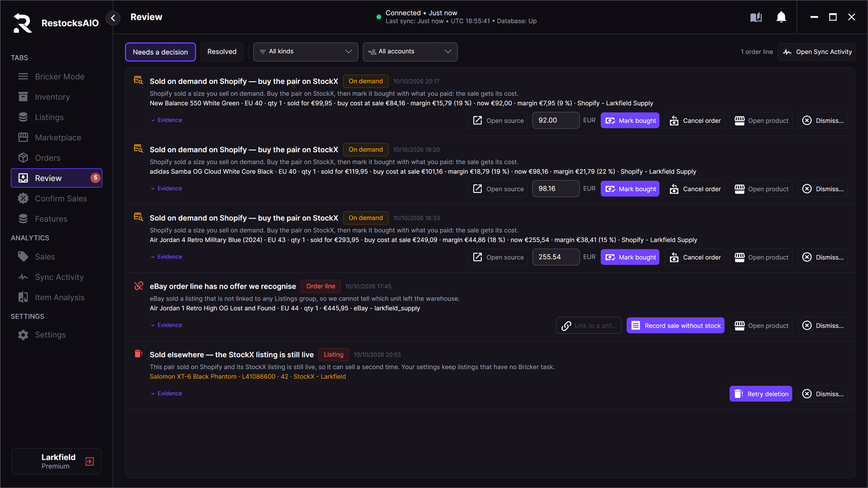Open Sync Activity in sidebar
The image size is (868, 488).
56,277
